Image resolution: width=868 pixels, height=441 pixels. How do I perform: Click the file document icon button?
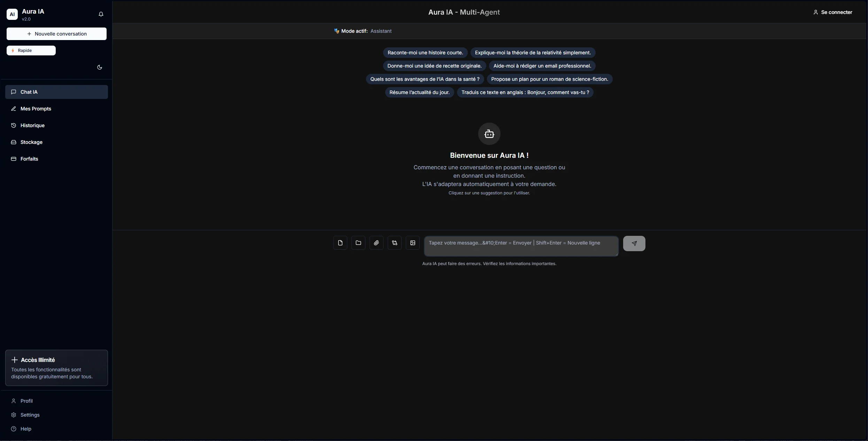point(340,243)
